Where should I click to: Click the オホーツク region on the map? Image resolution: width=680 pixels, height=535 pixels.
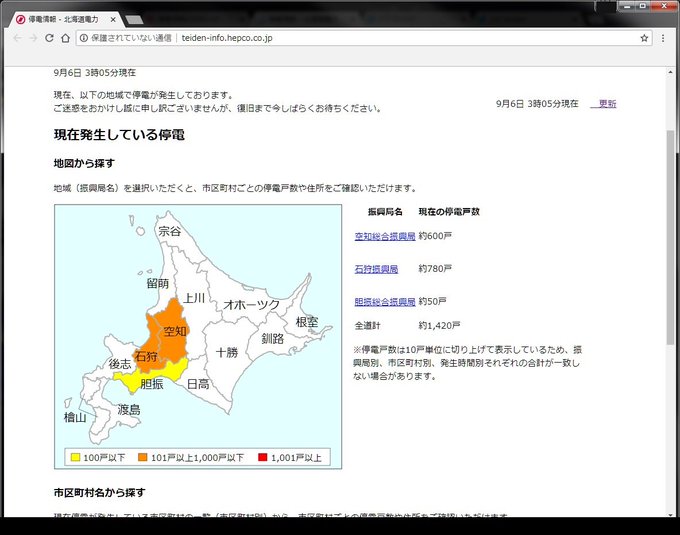click(x=252, y=305)
